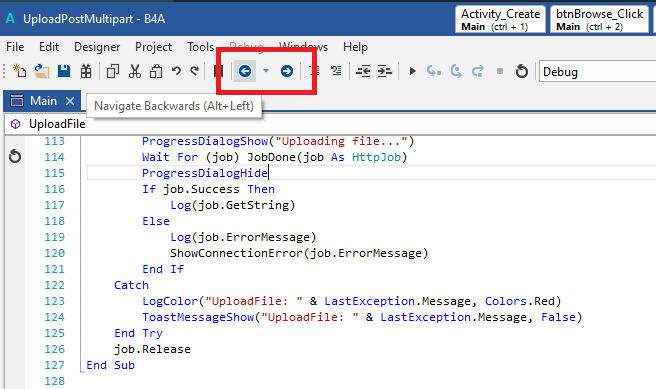Open the Edit menu
Screen dimensions: 656x389
pos(49,47)
